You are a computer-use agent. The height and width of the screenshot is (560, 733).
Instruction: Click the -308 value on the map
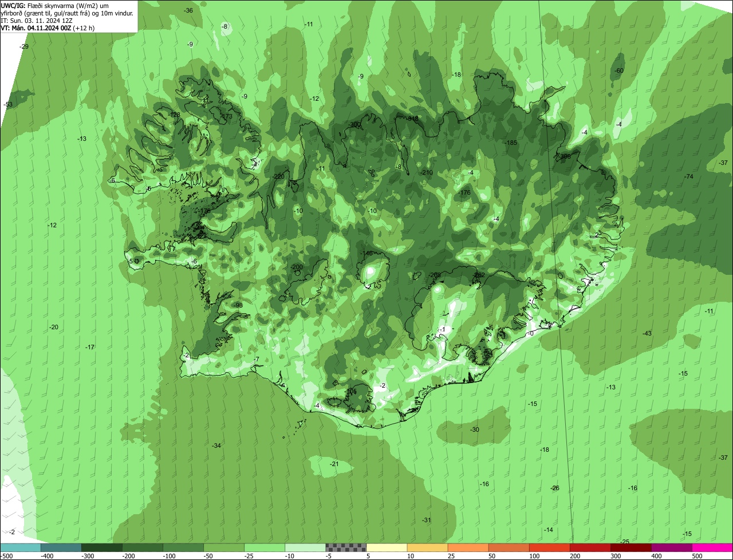(x=565, y=156)
